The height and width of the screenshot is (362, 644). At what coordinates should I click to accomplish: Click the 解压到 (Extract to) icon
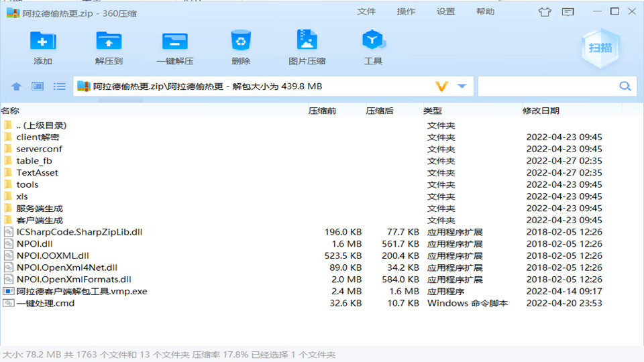(109, 41)
